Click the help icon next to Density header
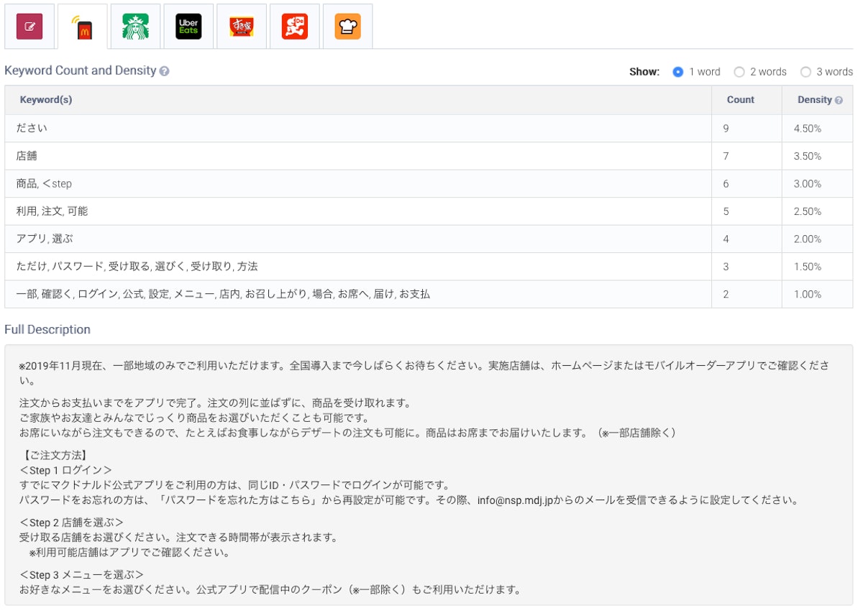The width and height of the screenshot is (863, 616). [839, 101]
